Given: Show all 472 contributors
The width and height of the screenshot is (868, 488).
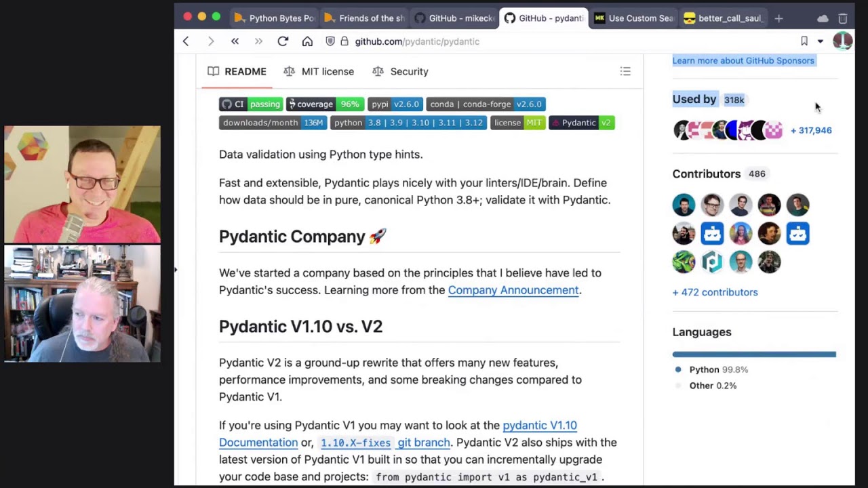Looking at the screenshot, I should tap(715, 292).
